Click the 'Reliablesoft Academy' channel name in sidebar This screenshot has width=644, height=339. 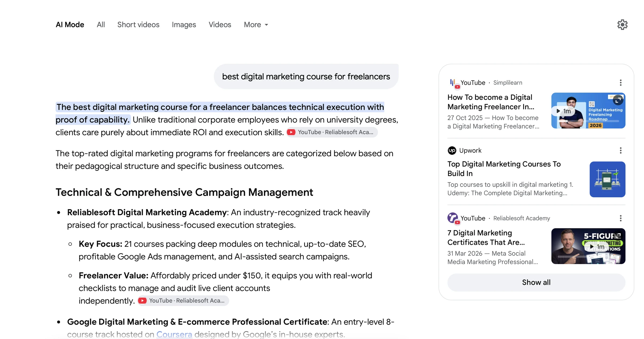pos(522,218)
